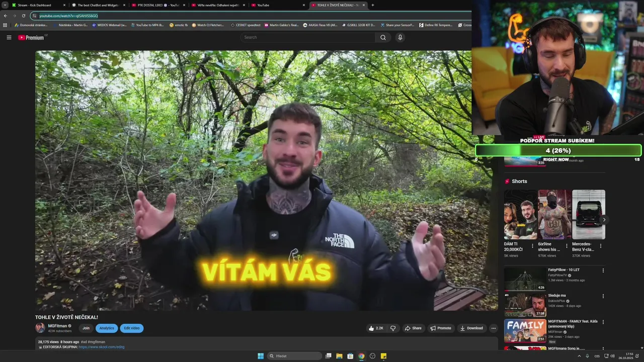Open Sleduje ma video thumbnail
The height and width of the screenshot is (362, 644).
click(525, 305)
